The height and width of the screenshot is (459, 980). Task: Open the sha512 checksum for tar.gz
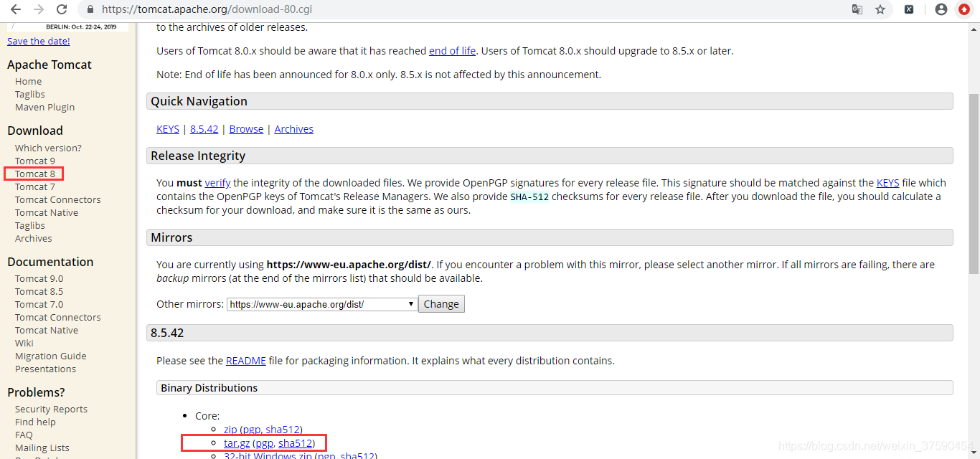click(x=295, y=444)
